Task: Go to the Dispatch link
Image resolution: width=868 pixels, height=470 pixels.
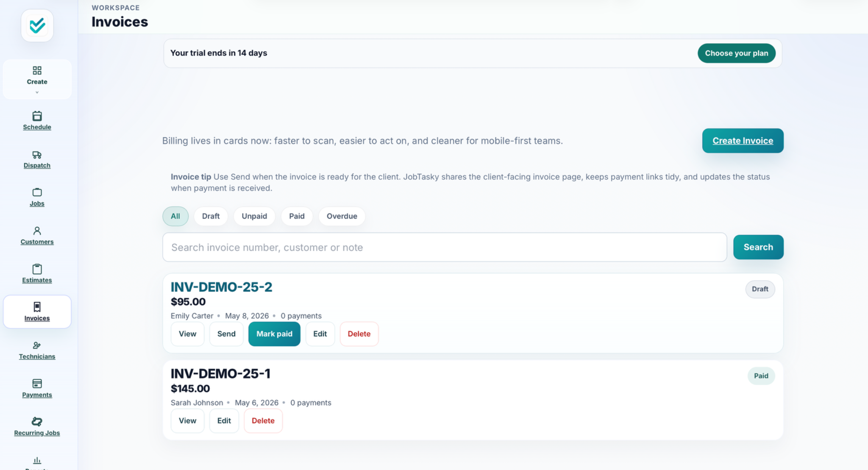Action: click(37, 165)
